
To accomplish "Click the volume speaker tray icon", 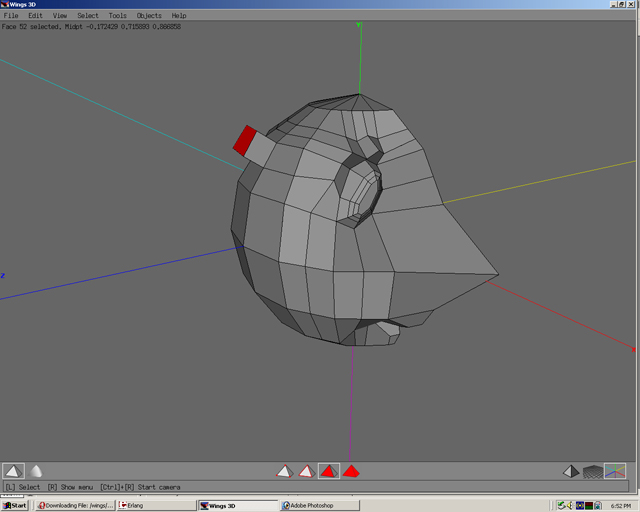I will click(571, 505).
